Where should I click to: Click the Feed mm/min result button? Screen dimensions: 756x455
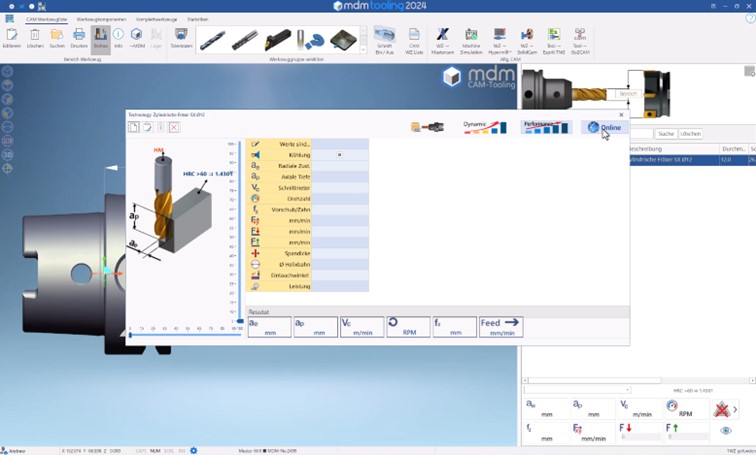501,327
